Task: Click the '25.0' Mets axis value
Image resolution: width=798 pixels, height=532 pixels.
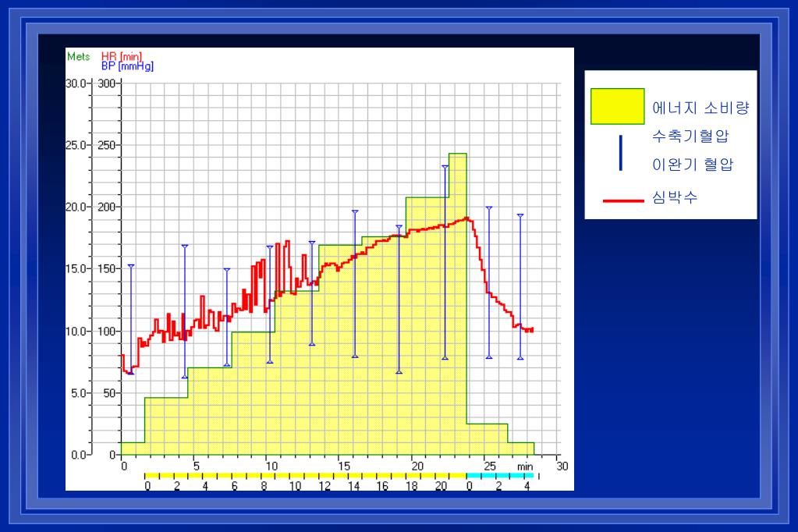Action: (x=76, y=145)
